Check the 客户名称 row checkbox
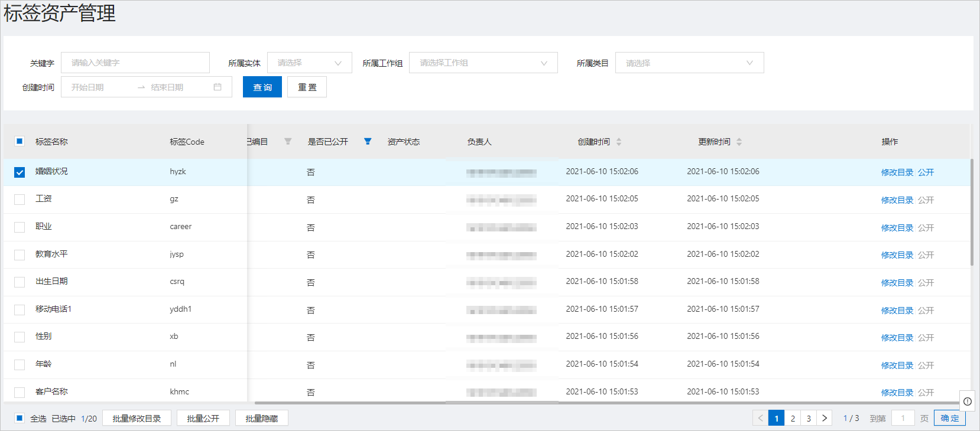The width and height of the screenshot is (980, 431). tap(20, 393)
